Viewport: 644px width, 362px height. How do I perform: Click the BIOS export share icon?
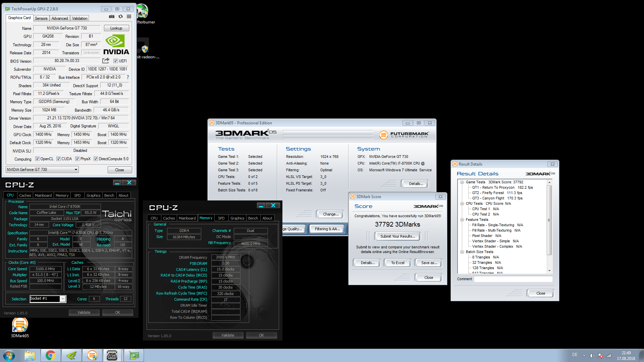(106, 61)
